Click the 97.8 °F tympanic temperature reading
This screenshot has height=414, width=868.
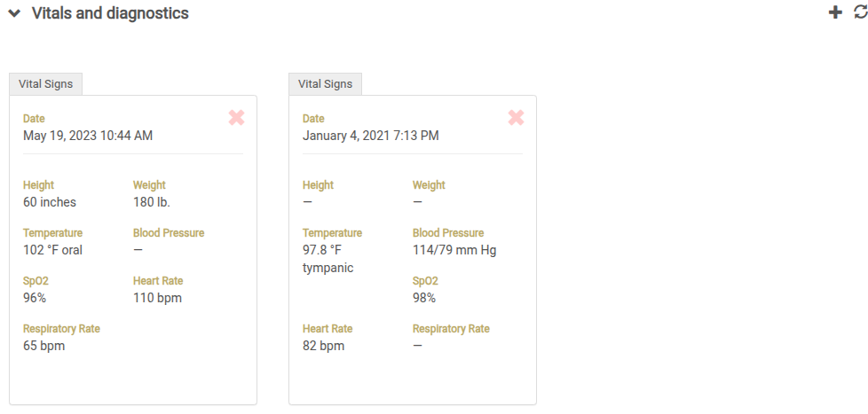tap(328, 258)
